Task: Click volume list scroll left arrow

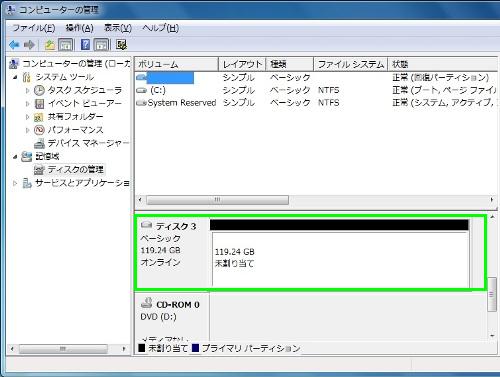Action: 140,200
